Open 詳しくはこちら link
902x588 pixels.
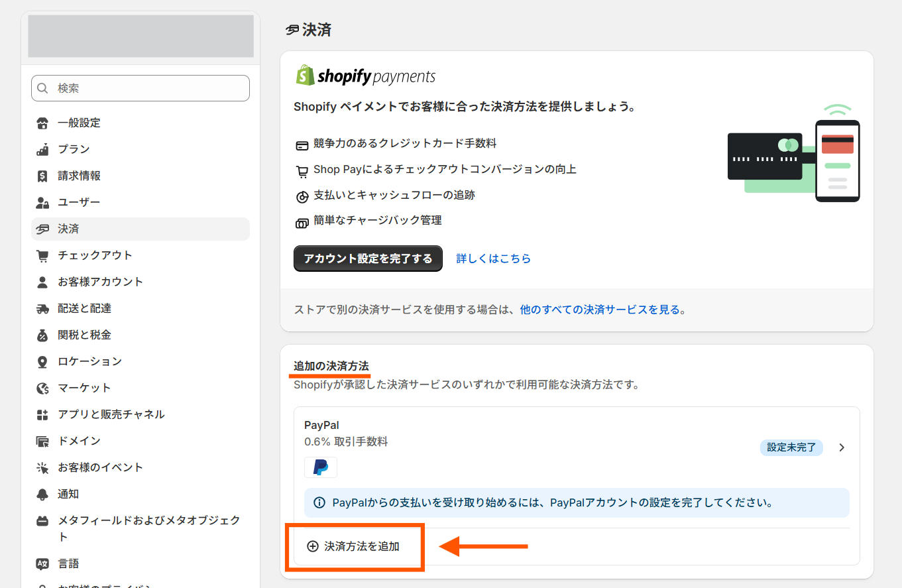click(x=494, y=259)
